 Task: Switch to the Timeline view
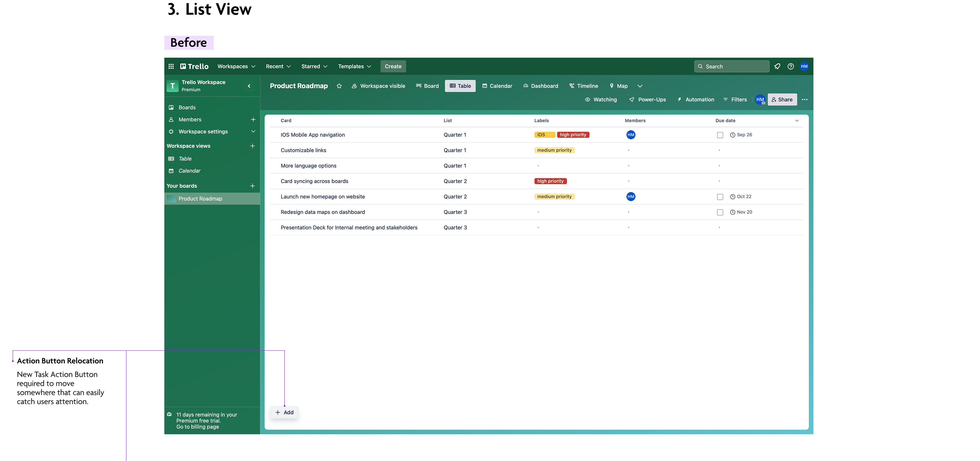(x=583, y=86)
